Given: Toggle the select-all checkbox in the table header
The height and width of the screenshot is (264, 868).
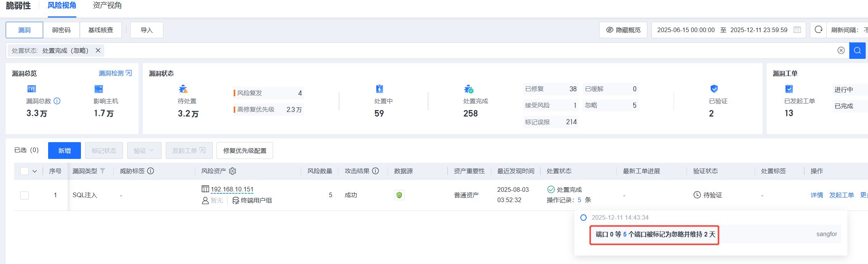Looking at the screenshot, I should (24, 171).
